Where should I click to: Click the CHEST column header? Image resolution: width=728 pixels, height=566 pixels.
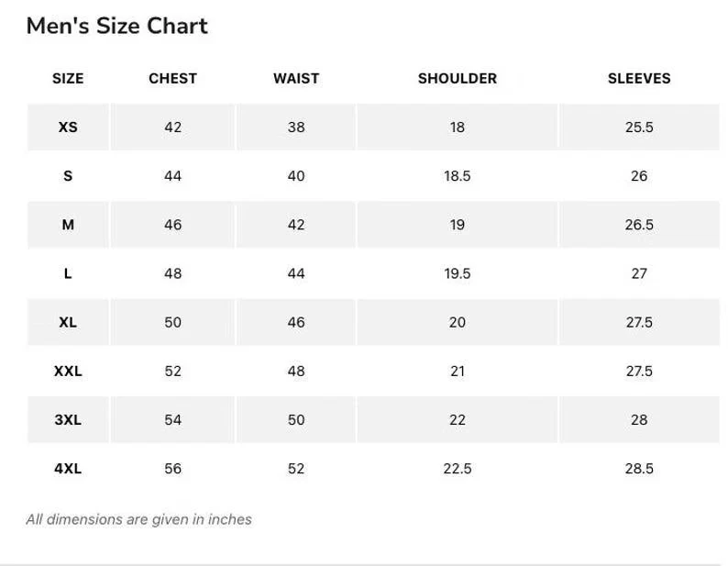172,79
